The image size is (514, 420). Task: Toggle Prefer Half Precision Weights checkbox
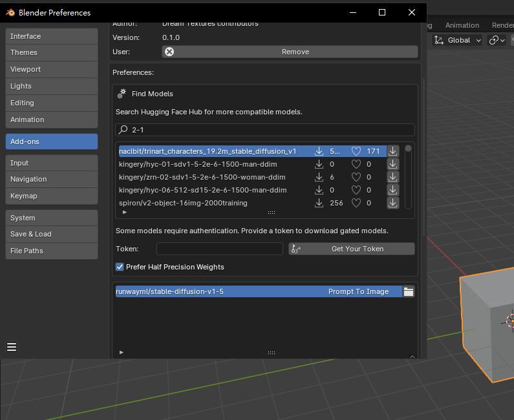coord(120,267)
